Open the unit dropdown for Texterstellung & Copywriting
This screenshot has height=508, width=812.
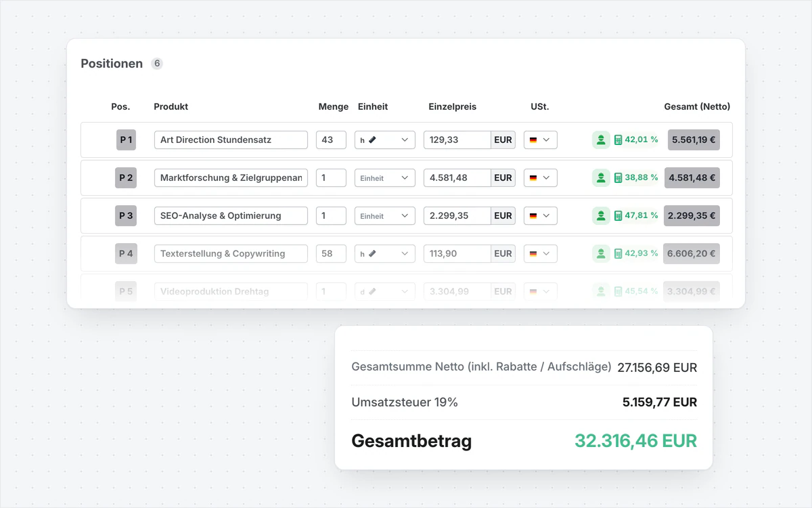click(x=385, y=253)
